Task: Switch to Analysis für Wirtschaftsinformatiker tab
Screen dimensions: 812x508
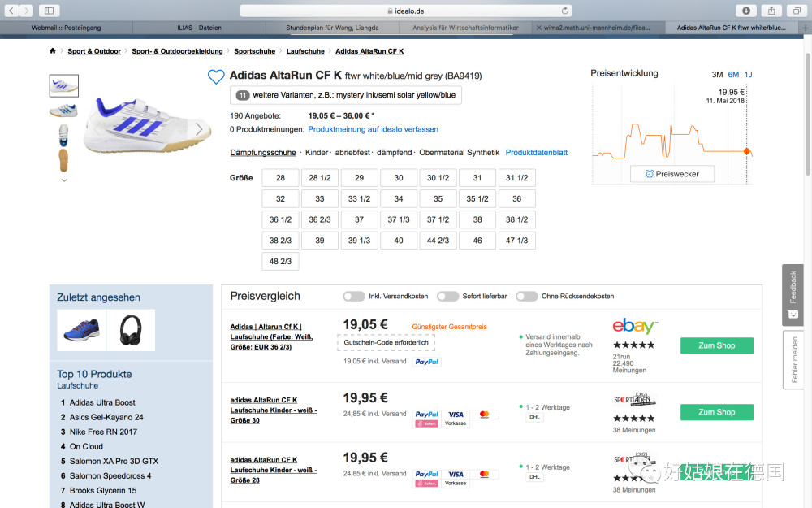Action: [465, 28]
